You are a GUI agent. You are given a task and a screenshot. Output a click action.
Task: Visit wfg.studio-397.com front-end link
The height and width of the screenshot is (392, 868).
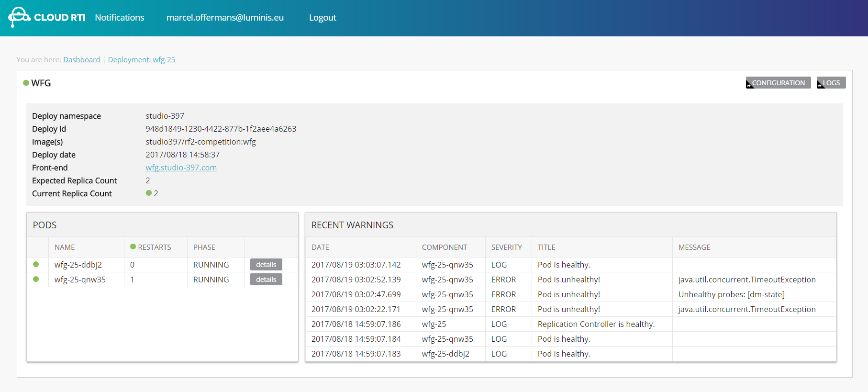pyautogui.click(x=181, y=168)
